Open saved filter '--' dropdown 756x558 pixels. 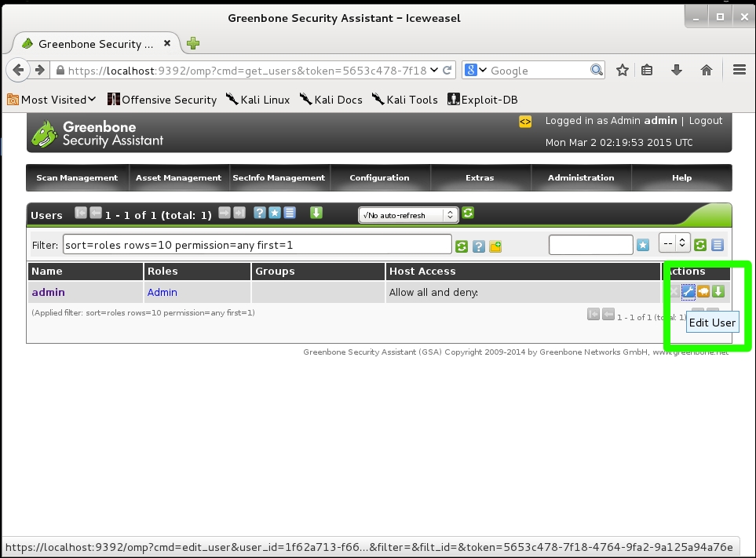(x=674, y=243)
